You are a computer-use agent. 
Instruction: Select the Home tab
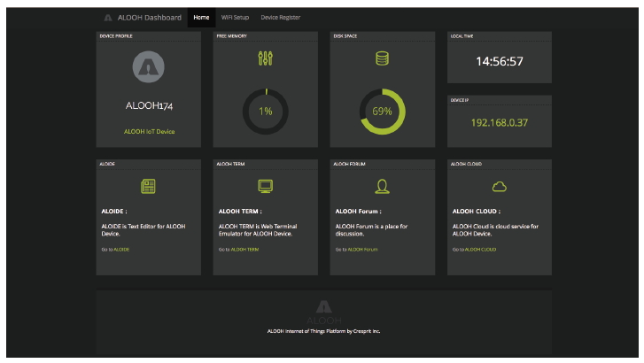click(202, 18)
